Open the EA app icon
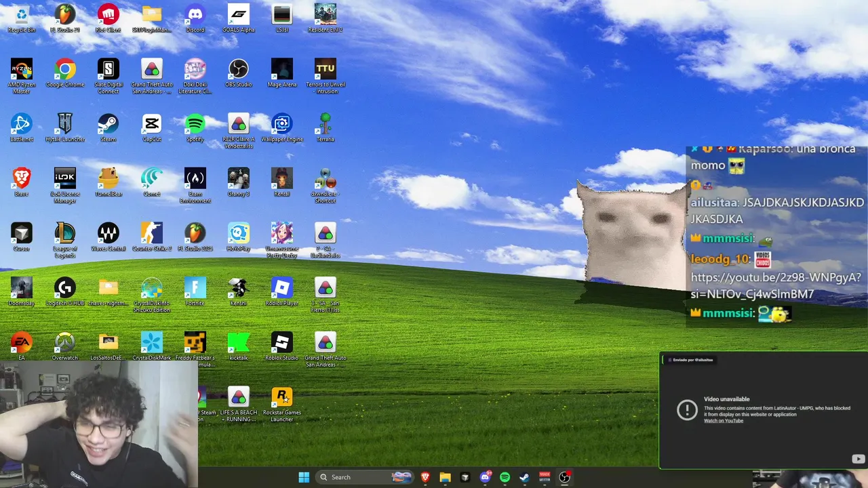This screenshot has width=868, height=488. [x=22, y=346]
